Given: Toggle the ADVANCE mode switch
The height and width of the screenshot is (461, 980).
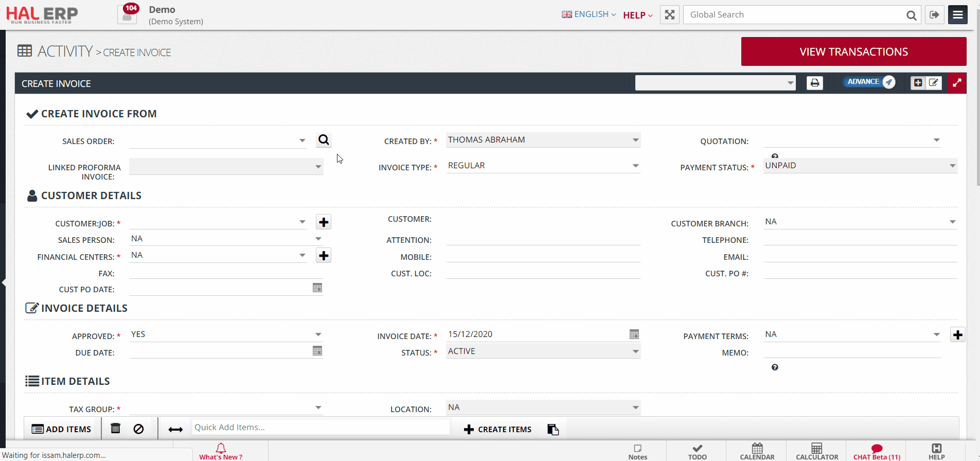Looking at the screenshot, I should tap(870, 82).
